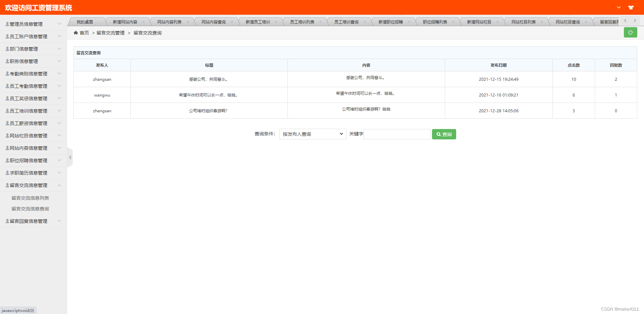
Task: Close the 新增员工培训 tab
Action: [x=276, y=22]
